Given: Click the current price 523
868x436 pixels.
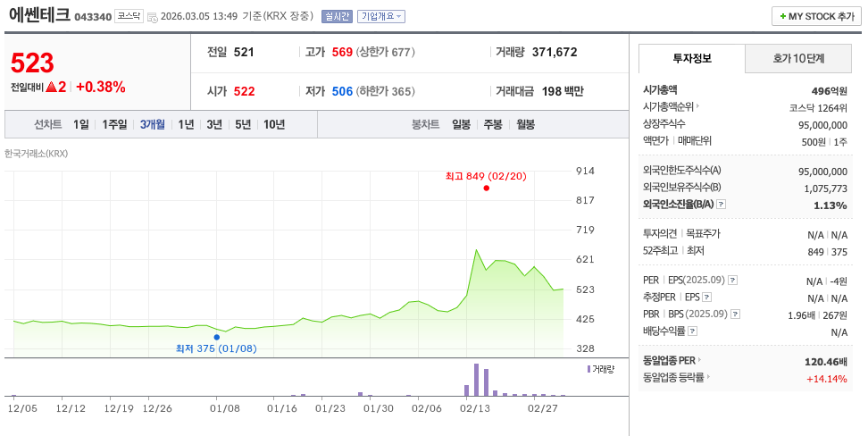Looking at the screenshot, I should pyautogui.click(x=32, y=63).
